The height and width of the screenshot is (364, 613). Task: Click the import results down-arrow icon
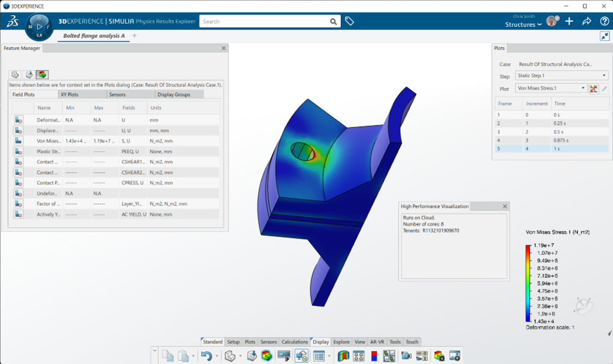coord(252,356)
